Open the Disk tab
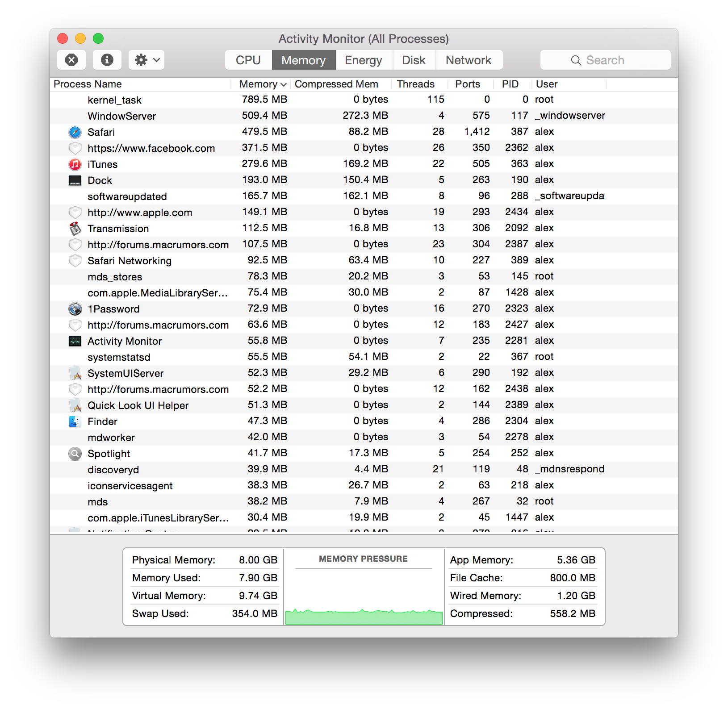This screenshot has height=709, width=728. 414,60
